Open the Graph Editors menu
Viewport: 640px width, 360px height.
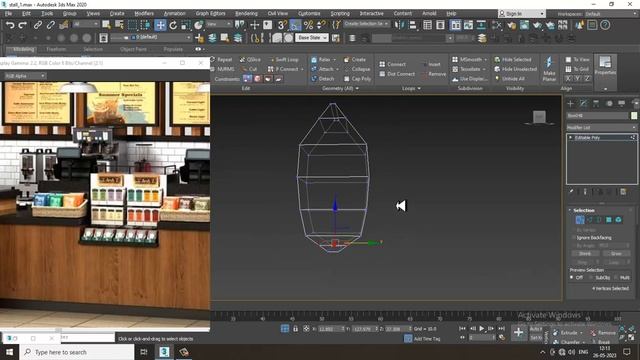point(210,13)
